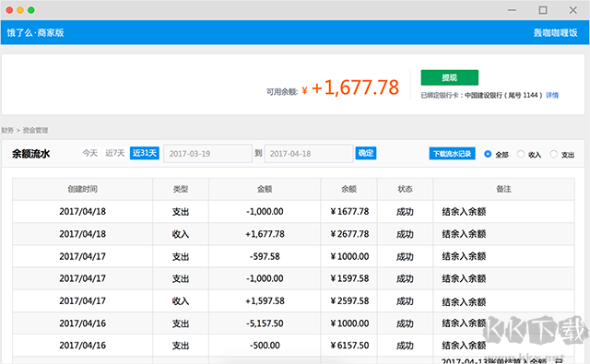Click the 类型 column header
The height and width of the screenshot is (364, 590).
(x=181, y=189)
